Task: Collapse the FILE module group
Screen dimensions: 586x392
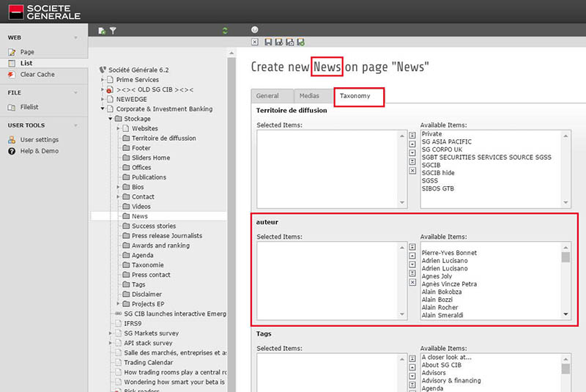Action: coord(76,92)
